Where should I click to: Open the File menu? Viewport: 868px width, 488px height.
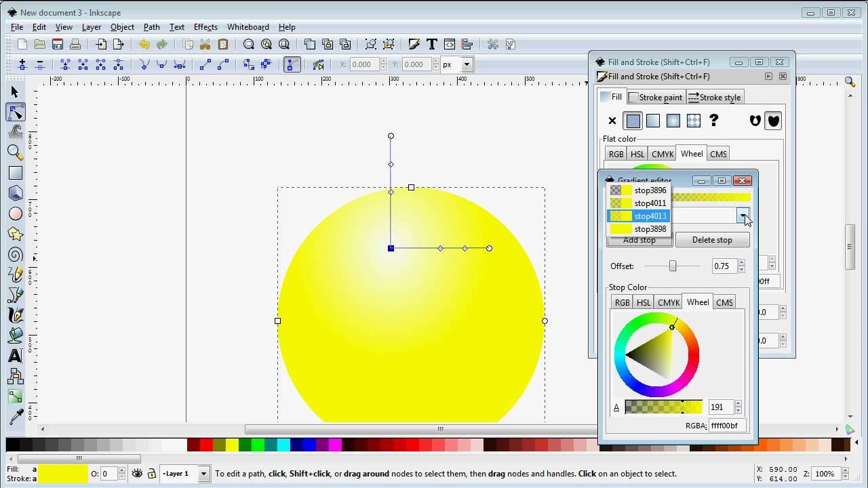click(x=17, y=27)
